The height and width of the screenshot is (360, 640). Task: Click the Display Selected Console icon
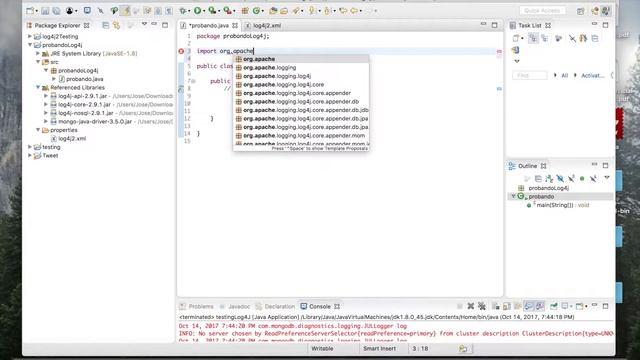[565, 306]
